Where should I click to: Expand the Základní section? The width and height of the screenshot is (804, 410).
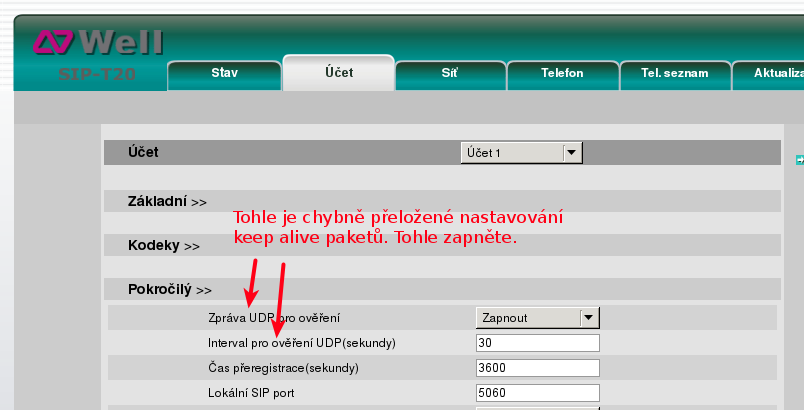[167, 201]
